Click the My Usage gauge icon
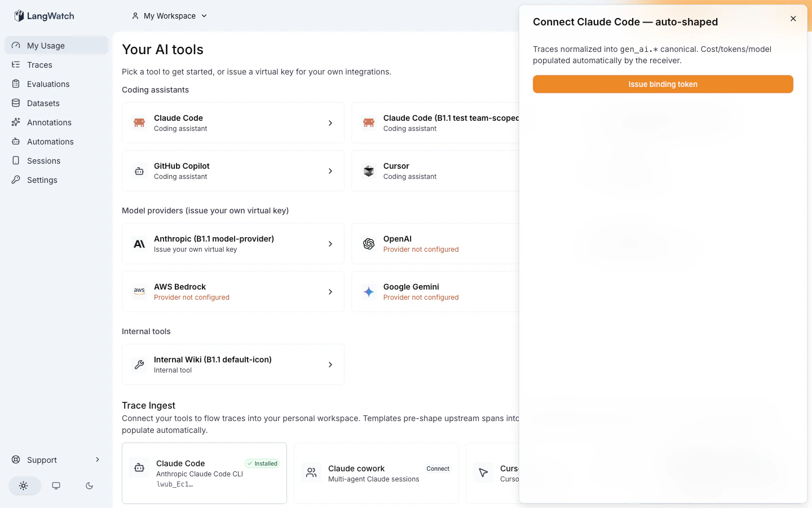Image resolution: width=812 pixels, height=508 pixels. pos(16,46)
